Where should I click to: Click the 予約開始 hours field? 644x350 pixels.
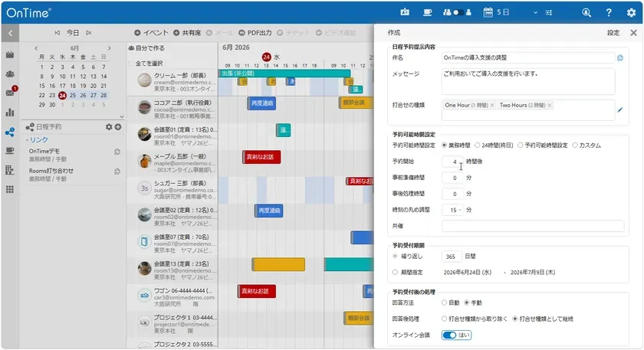click(452, 162)
